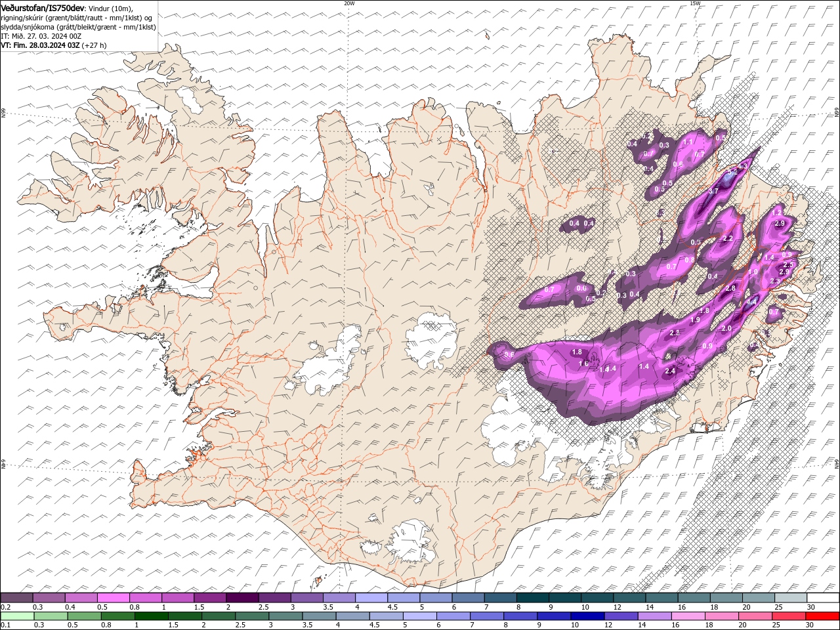The image size is (840, 630).
Task: Click the white snow swatch labeled 30
Action: 823,598
